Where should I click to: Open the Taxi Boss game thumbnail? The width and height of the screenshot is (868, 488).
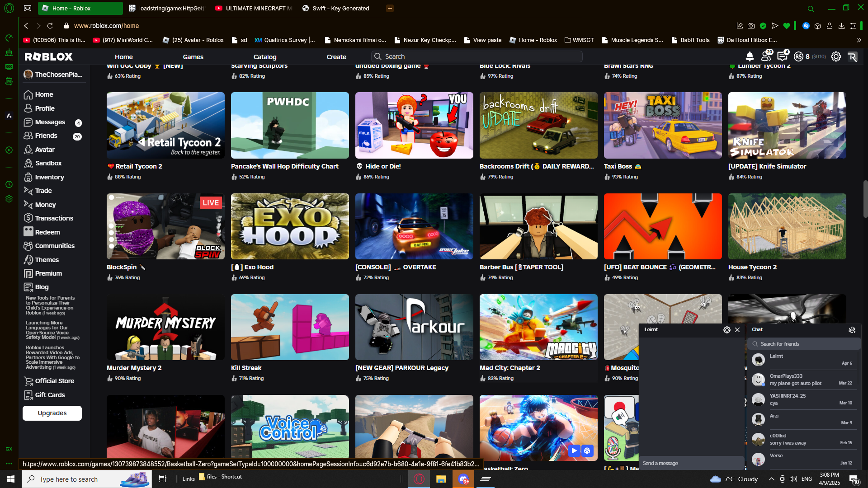(663, 126)
